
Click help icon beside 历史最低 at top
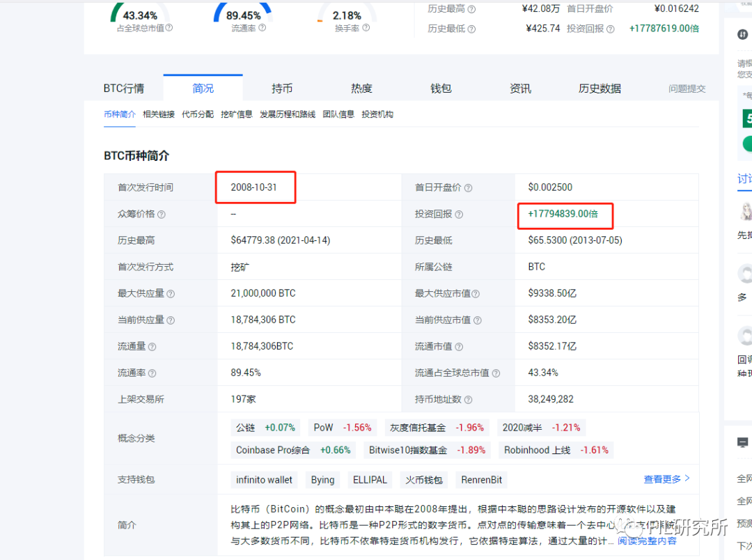point(471,29)
